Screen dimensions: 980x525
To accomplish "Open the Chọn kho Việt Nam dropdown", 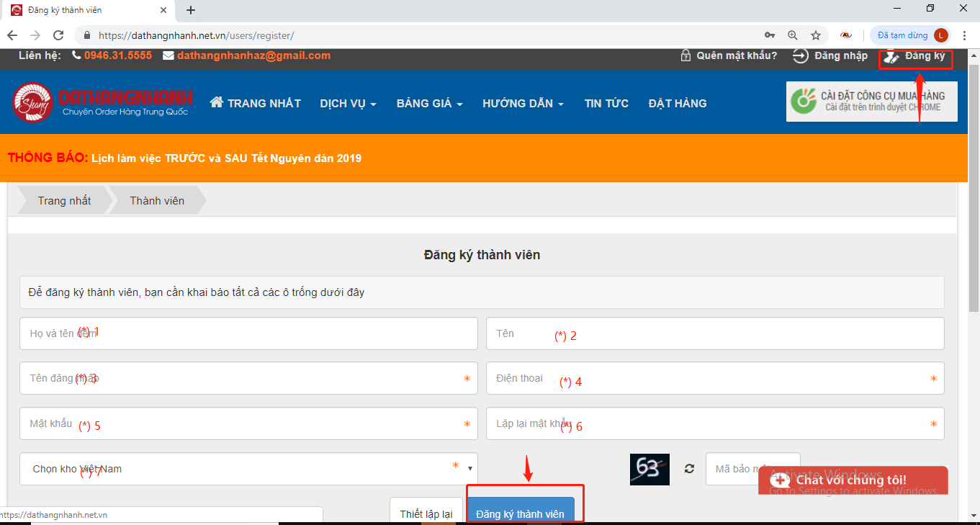I will (248, 469).
